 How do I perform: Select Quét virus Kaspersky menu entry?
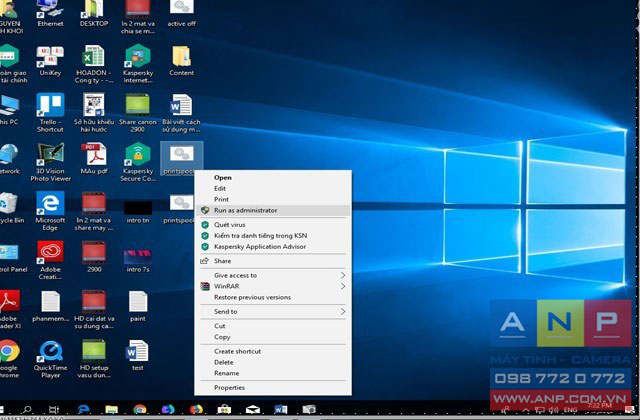coord(273,224)
